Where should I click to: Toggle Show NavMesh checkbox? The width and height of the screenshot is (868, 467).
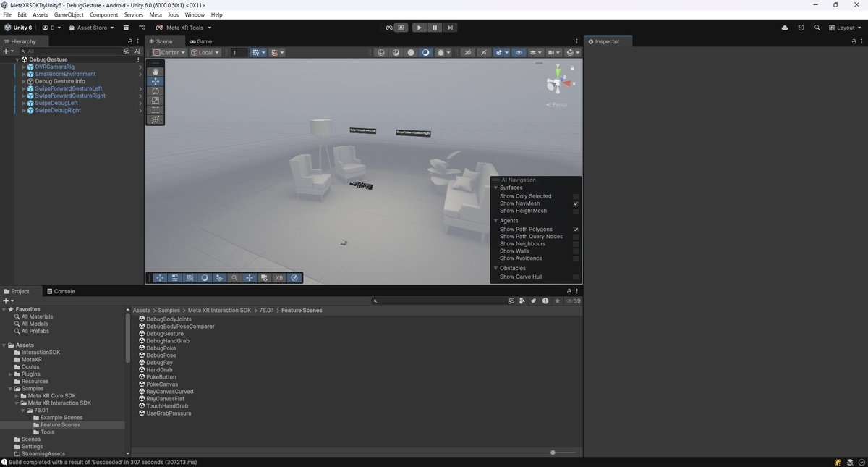click(x=576, y=203)
